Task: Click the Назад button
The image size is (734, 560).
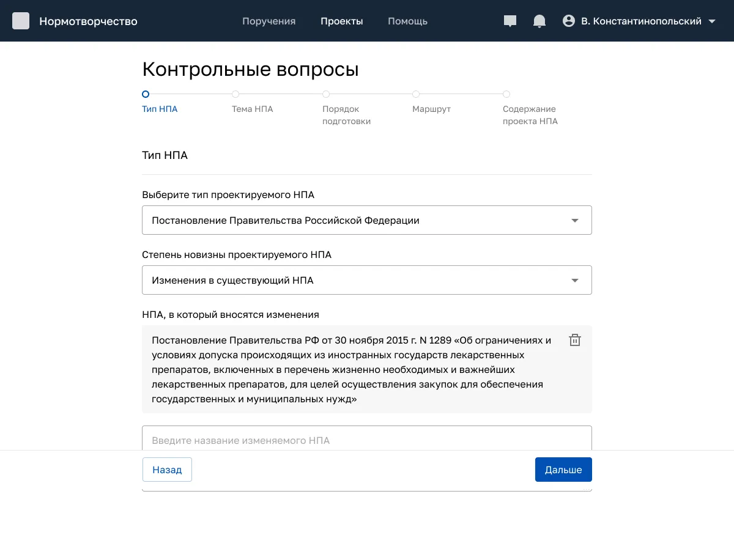Action: [x=167, y=470]
